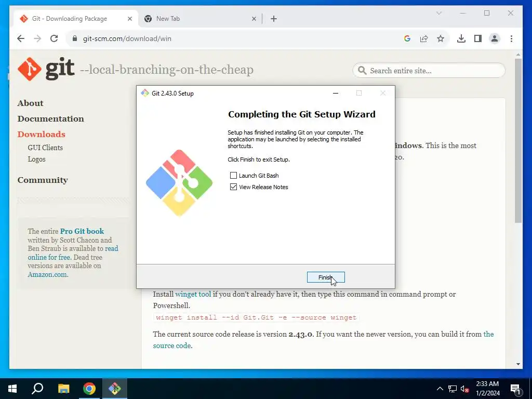Image resolution: width=532 pixels, height=399 pixels.
Task: Click the search magnifier icon on git site
Action: (x=362, y=71)
